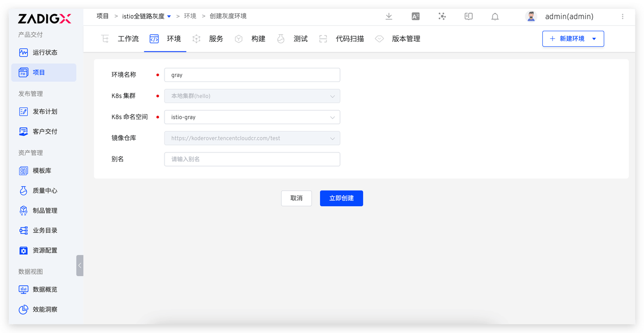
Task: Click the 环境名称 text field
Action: point(252,75)
